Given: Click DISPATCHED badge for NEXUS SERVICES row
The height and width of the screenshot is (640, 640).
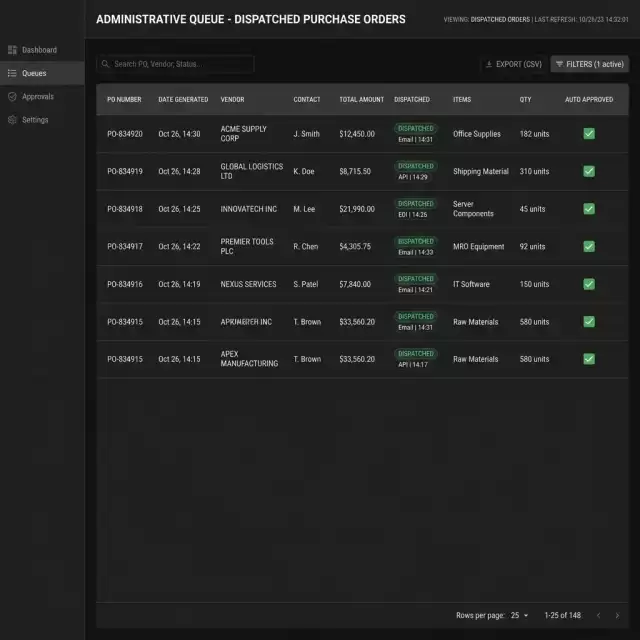Looking at the screenshot, I should click(x=416, y=279).
